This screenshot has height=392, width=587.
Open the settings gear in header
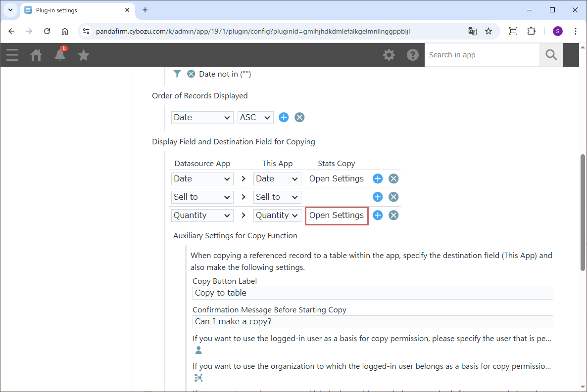pos(389,55)
